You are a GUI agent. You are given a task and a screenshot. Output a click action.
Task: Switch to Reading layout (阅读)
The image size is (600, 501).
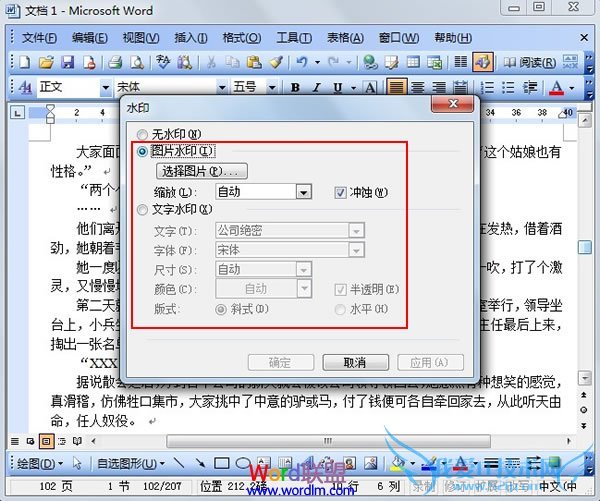[x=529, y=62]
